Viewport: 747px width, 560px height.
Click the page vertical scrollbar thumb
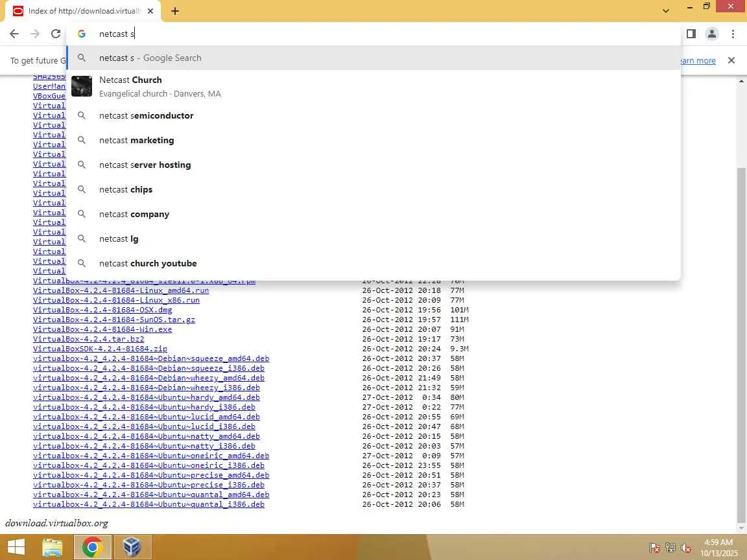point(741,345)
